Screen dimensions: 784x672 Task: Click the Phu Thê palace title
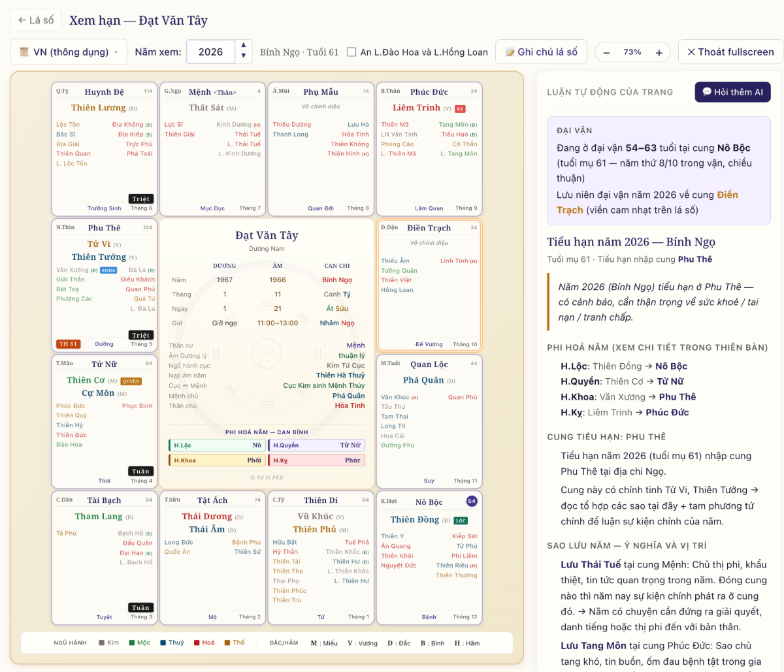coord(105,228)
